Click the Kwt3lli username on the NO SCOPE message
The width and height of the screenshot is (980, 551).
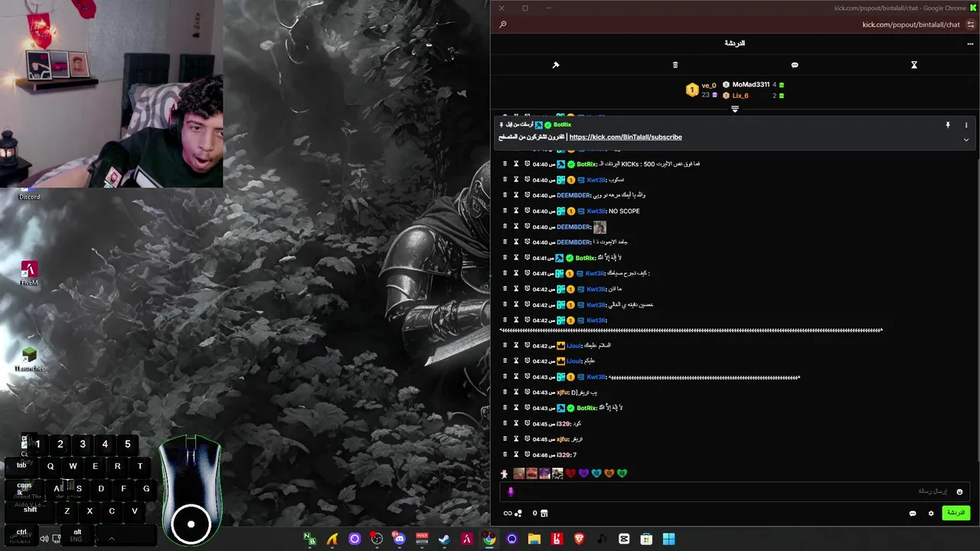[596, 211]
